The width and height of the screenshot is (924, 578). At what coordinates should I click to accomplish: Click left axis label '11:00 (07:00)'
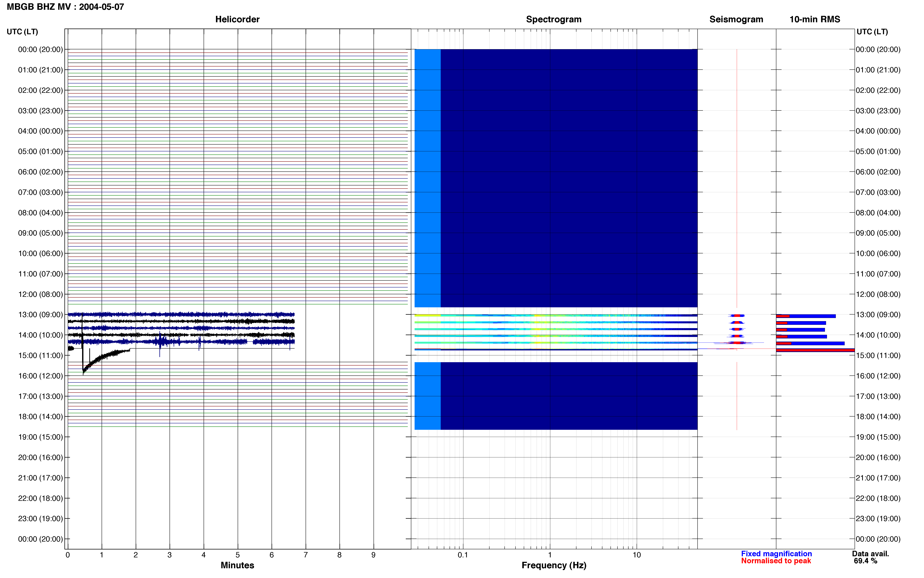pos(41,274)
